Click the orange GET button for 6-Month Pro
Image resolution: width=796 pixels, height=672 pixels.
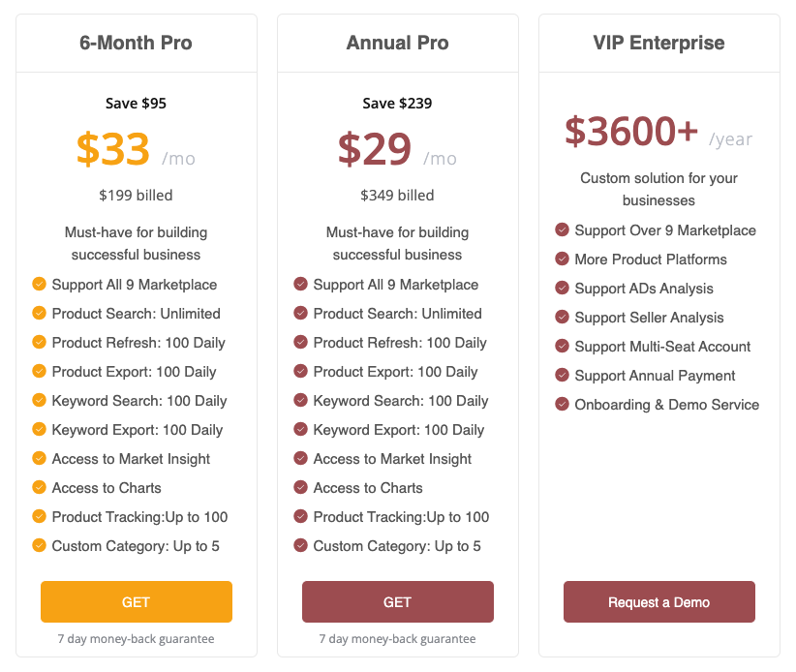pos(136,601)
